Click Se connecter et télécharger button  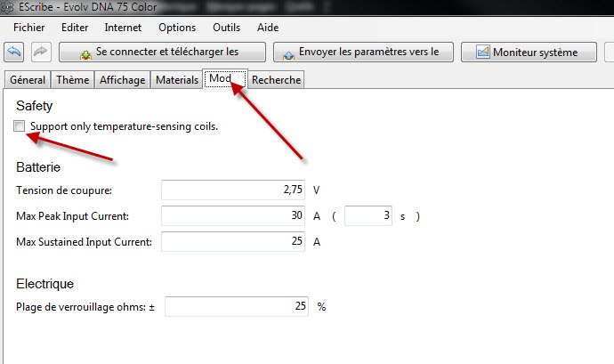point(162,53)
